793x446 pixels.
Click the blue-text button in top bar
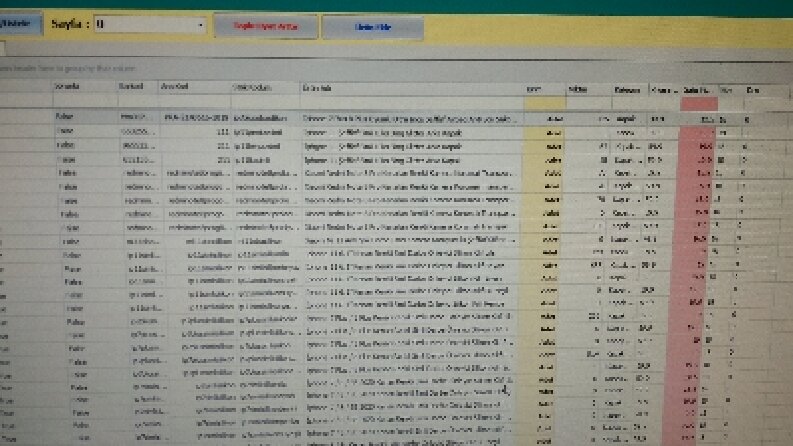[373, 27]
